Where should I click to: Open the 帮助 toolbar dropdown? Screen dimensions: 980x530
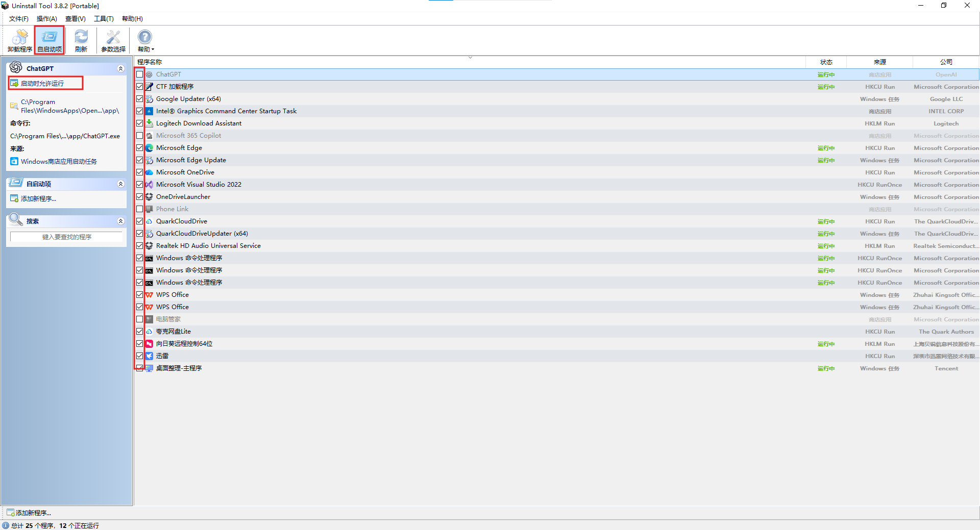[x=145, y=40]
